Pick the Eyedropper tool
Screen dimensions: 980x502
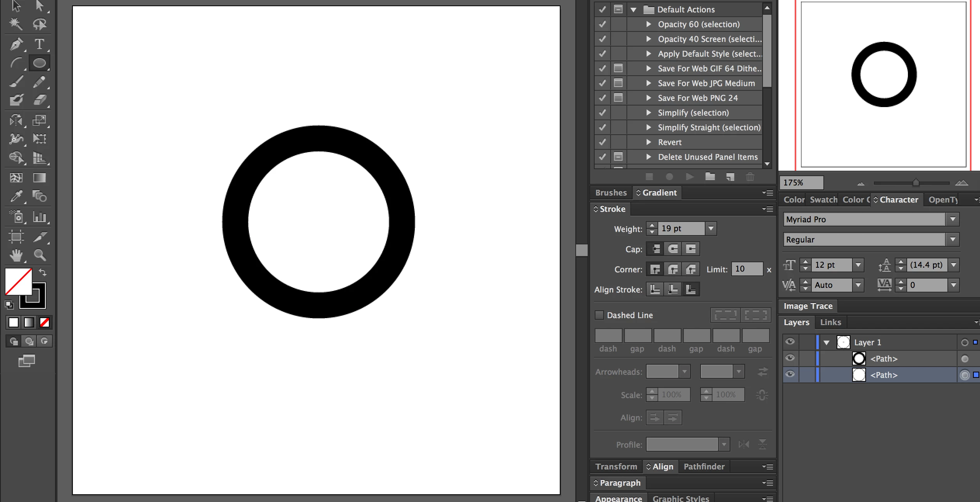[16, 196]
